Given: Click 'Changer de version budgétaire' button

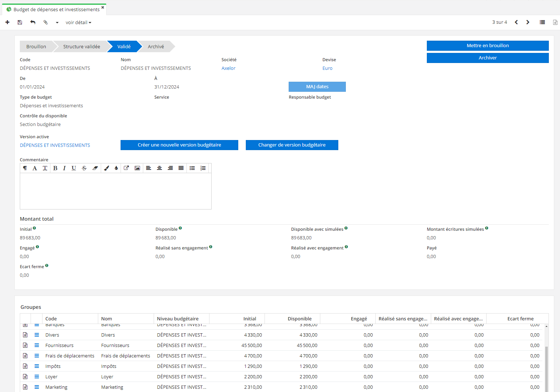Looking at the screenshot, I should click(292, 145).
